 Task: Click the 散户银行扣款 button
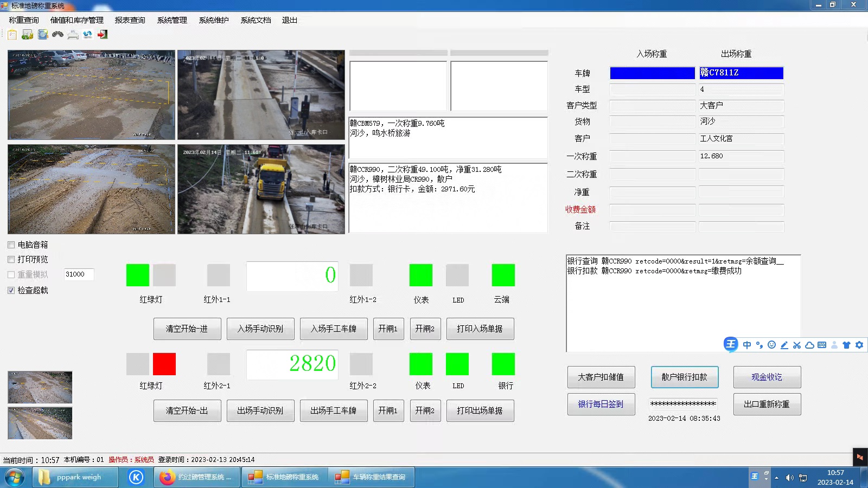(684, 377)
